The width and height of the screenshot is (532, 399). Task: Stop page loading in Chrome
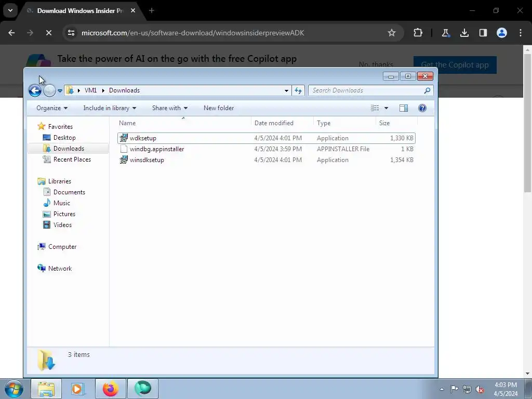point(48,33)
